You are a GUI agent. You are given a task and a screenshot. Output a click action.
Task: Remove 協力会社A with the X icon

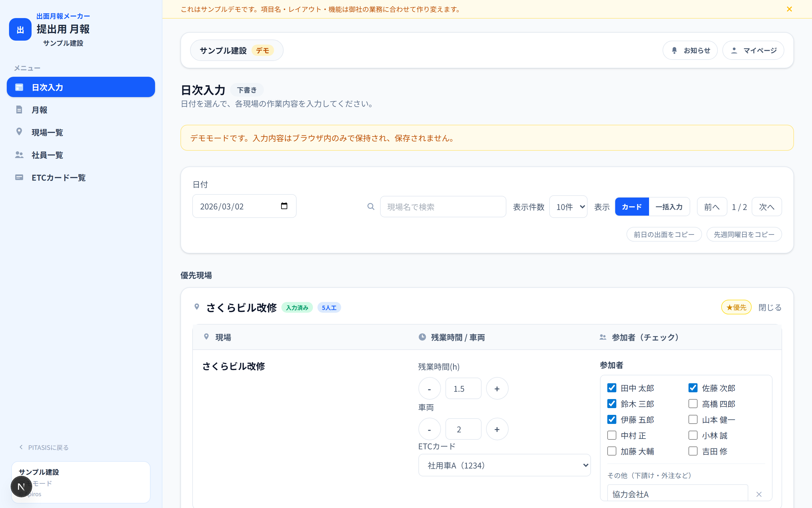point(759,494)
